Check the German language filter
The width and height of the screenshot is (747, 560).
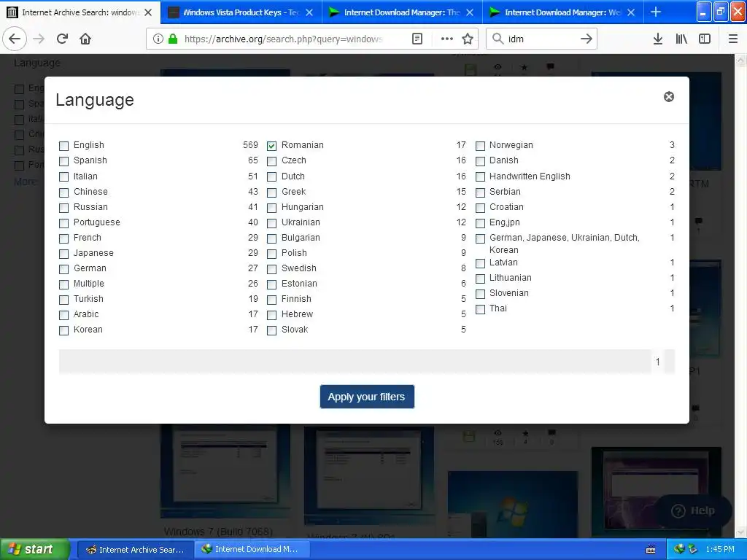pyautogui.click(x=64, y=269)
